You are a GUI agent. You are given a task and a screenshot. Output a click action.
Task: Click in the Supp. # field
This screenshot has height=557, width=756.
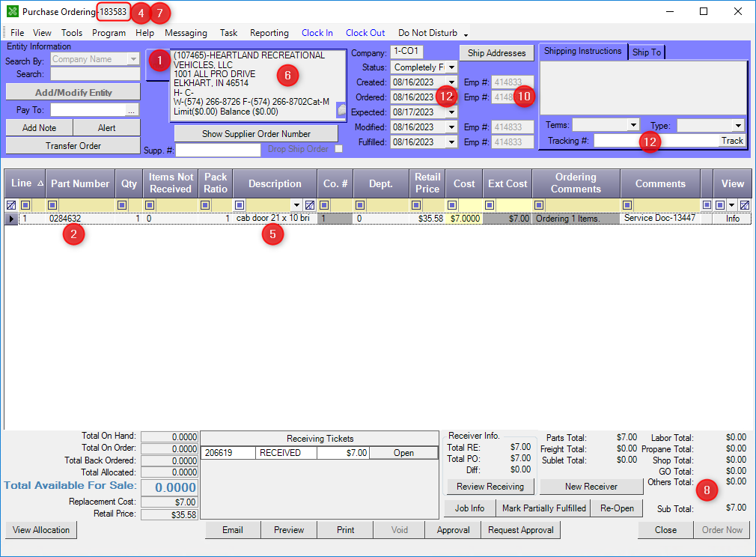pyautogui.click(x=218, y=150)
